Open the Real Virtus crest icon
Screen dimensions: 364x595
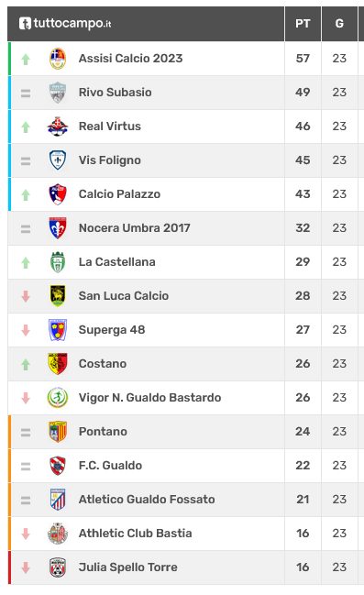(x=58, y=127)
